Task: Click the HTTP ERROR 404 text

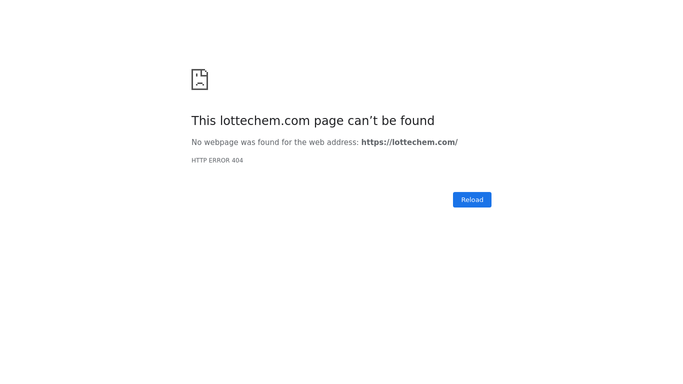Action: (217, 161)
